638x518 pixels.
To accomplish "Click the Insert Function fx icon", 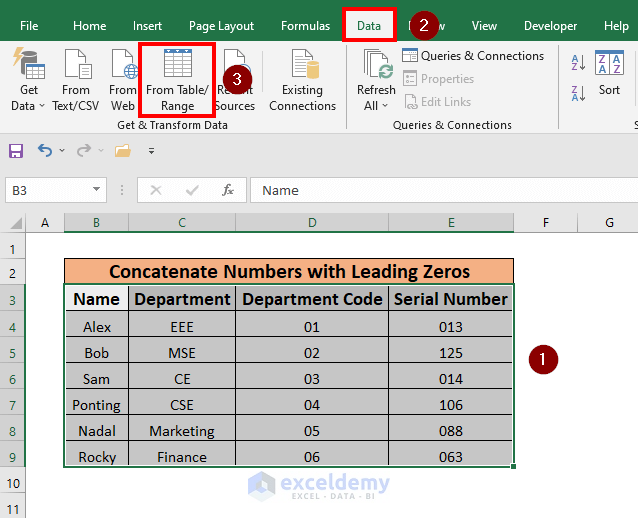I will (x=228, y=190).
